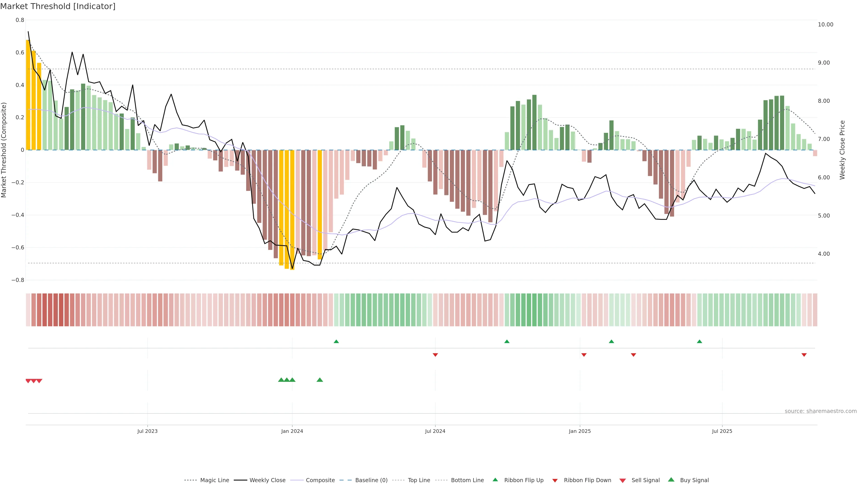The width and height of the screenshot is (868, 488).
Task: Click the Sell Signal legend triangle
Action: 623,481
